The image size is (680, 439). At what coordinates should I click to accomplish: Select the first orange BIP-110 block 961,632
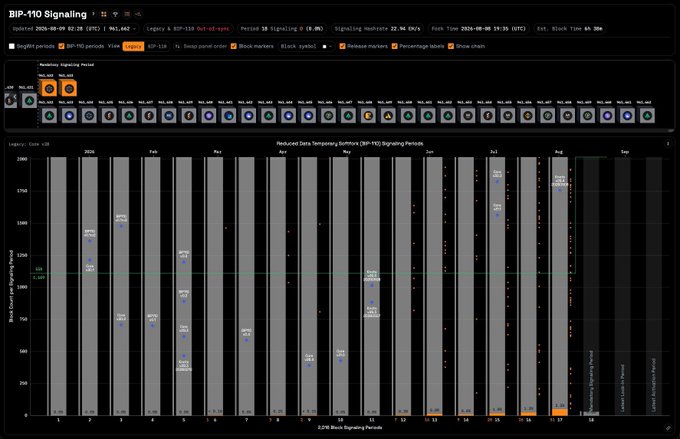click(49, 88)
